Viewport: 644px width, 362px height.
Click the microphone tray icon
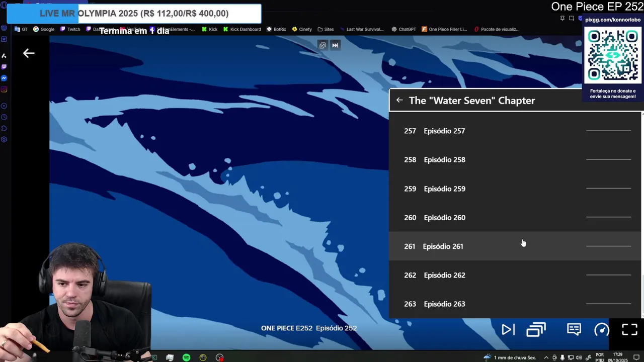pyautogui.click(x=562, y=357)
